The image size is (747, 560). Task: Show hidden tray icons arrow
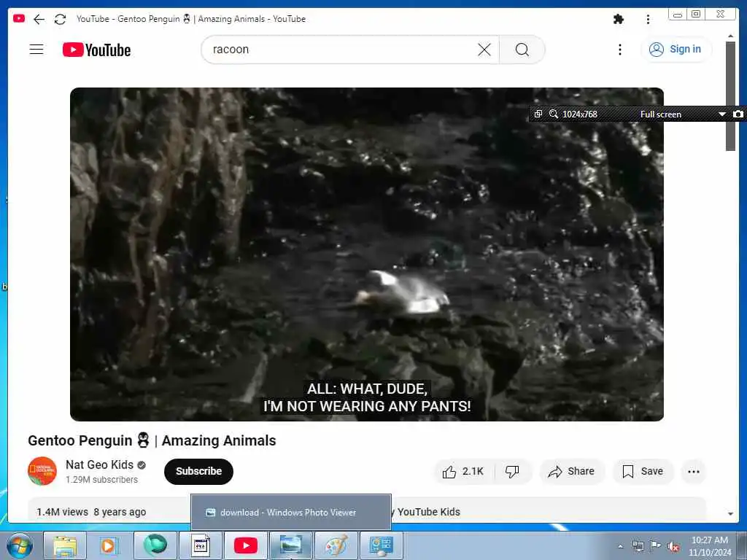tap(620, 546)
